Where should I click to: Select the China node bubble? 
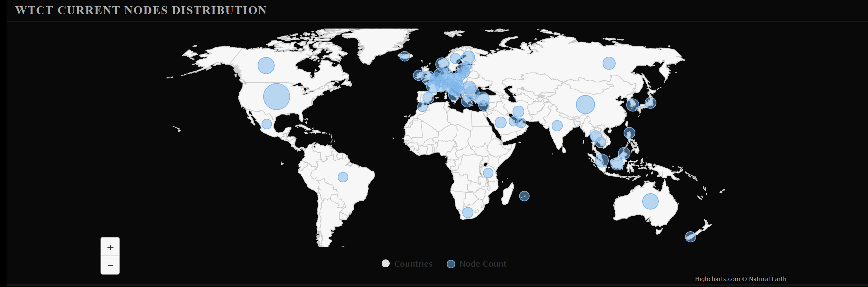point(585,104)
